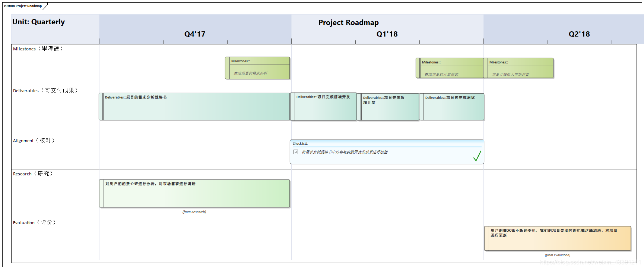Select the Research box about 用户的消费心理
Viewport: 644px width, 269px height.
coord(194,193)
